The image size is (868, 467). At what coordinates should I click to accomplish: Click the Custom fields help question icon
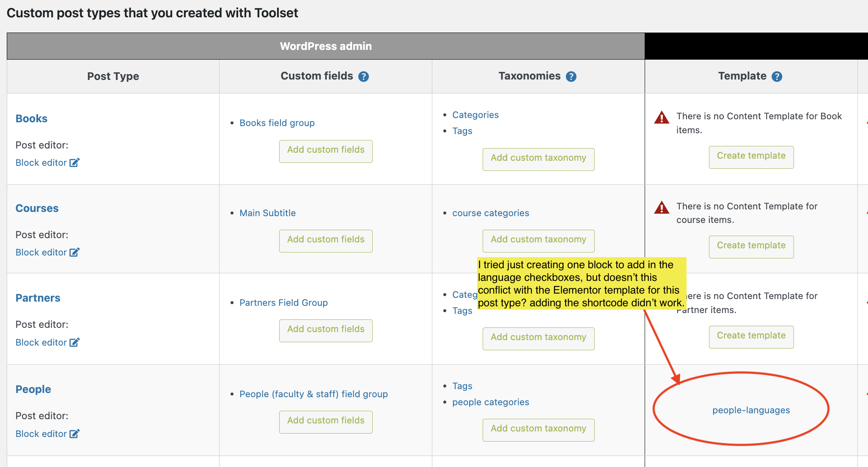pos(363,77)
